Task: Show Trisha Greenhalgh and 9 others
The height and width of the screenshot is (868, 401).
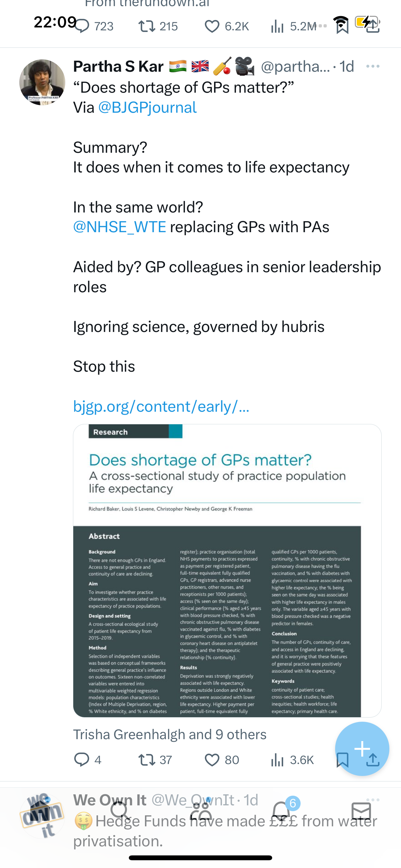Action: tap(170, 735)
